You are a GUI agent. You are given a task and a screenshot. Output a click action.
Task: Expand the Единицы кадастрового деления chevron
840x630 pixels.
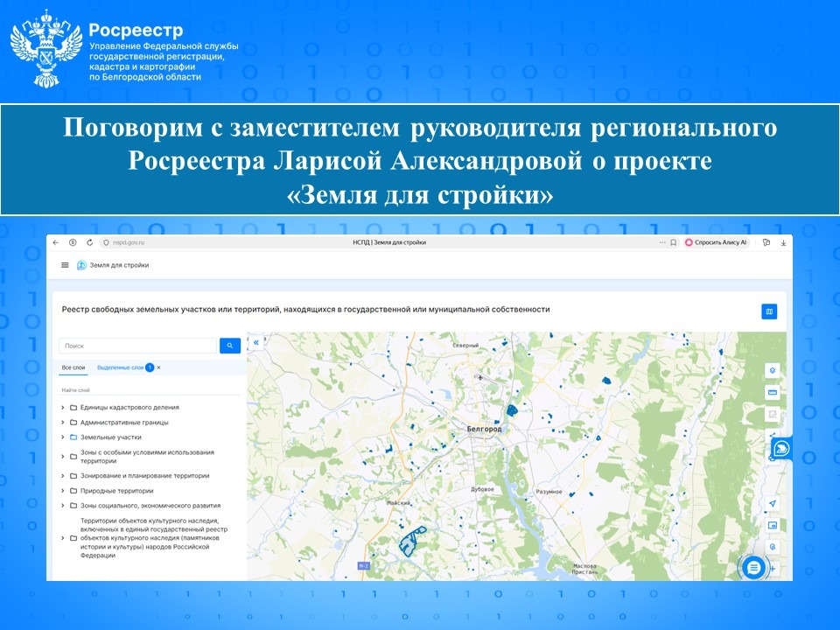[x=63, y=408]
